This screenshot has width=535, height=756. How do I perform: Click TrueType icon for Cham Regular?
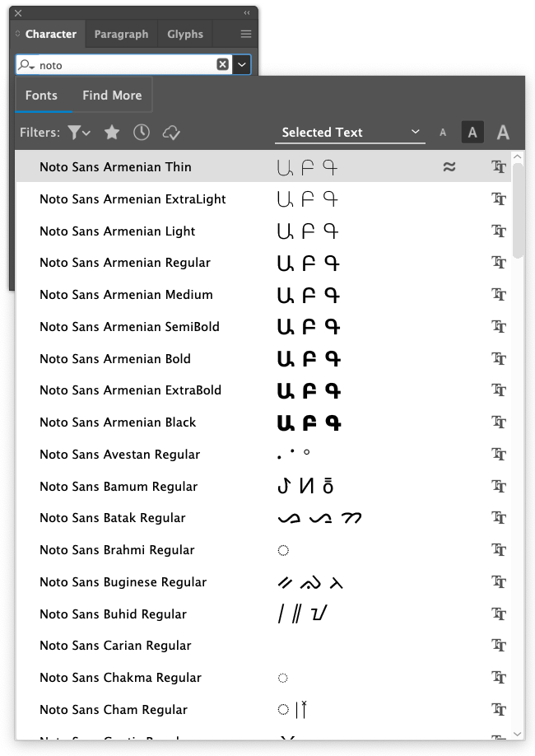click(498, 709)
